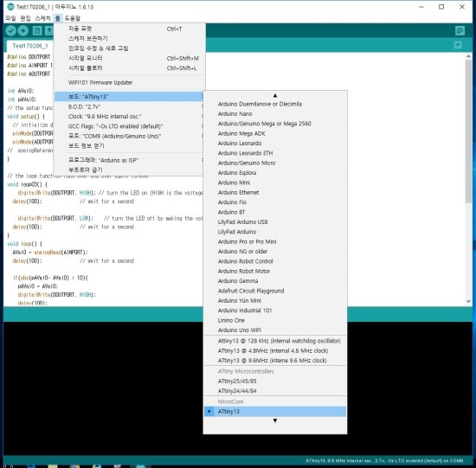Open the 파일 menu
This screenshot has height=468, width=476.
(10, 18)
